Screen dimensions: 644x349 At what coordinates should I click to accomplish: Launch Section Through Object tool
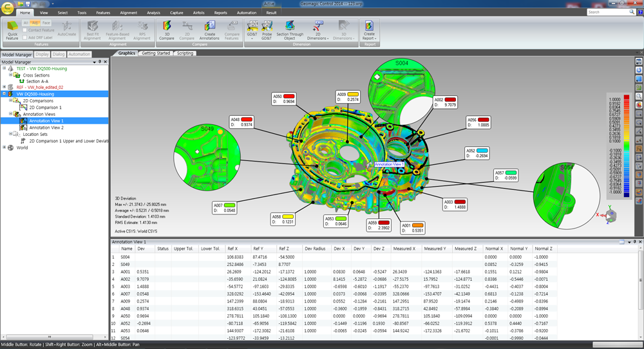(x=290, y=30)
